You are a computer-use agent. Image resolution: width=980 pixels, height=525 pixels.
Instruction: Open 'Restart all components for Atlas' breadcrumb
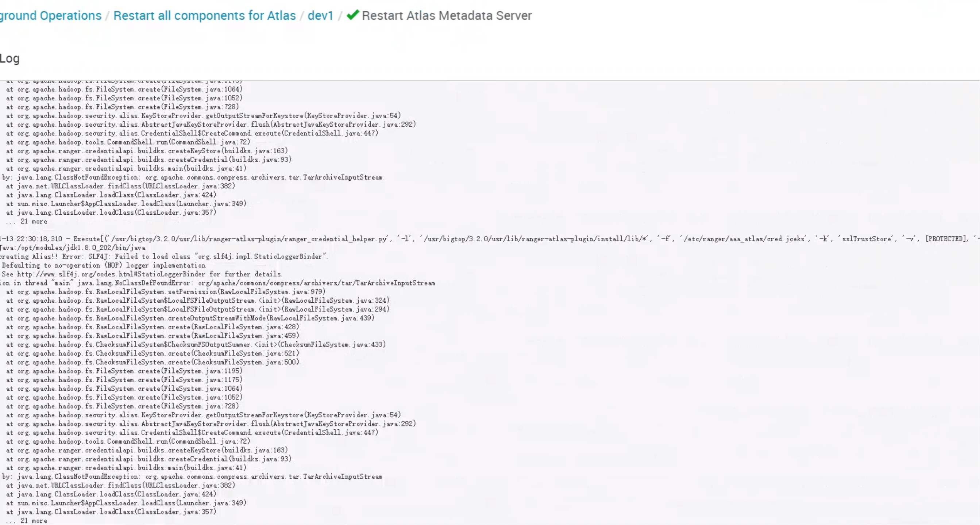[x=204, y=16]
